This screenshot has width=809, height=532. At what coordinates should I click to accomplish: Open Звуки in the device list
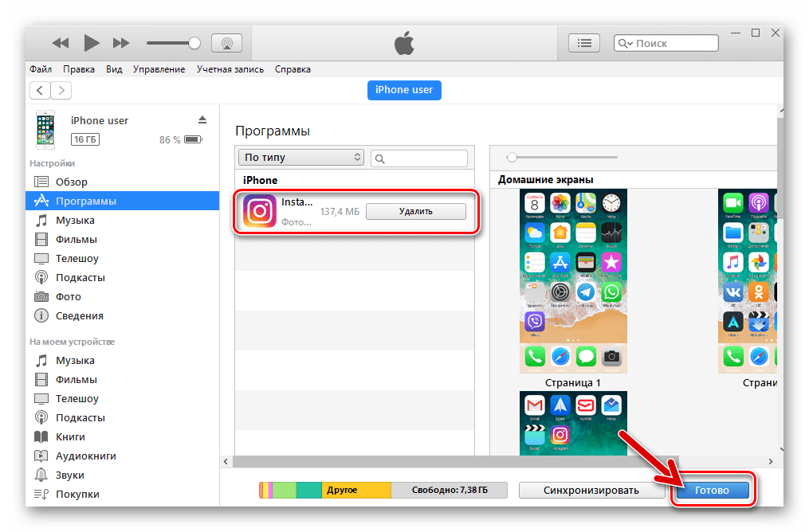pos(123,475)
